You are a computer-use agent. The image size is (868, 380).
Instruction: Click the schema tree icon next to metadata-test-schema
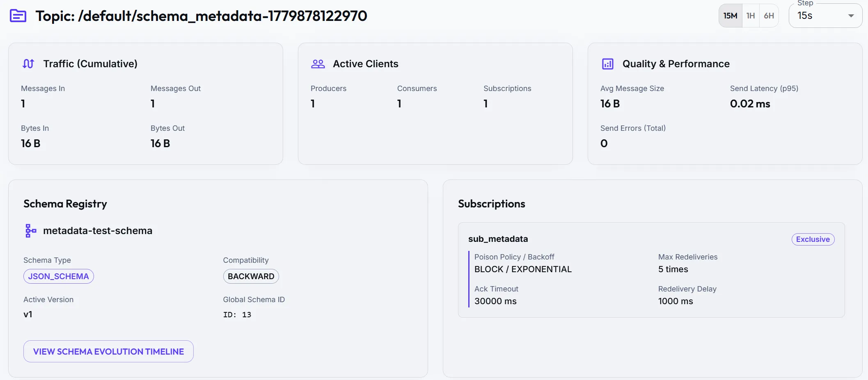31,231
